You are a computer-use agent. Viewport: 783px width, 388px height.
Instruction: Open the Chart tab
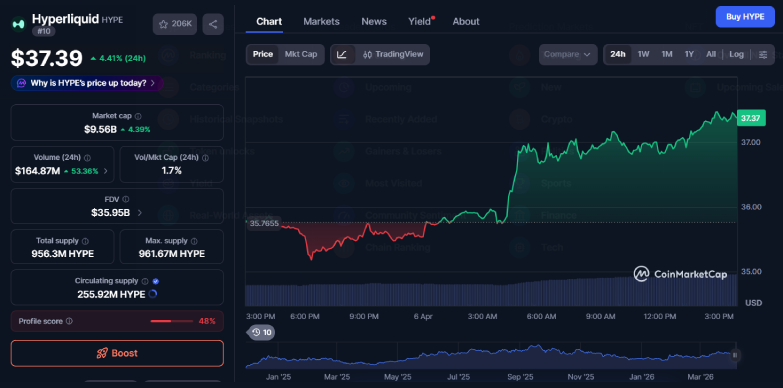(269, 21)
